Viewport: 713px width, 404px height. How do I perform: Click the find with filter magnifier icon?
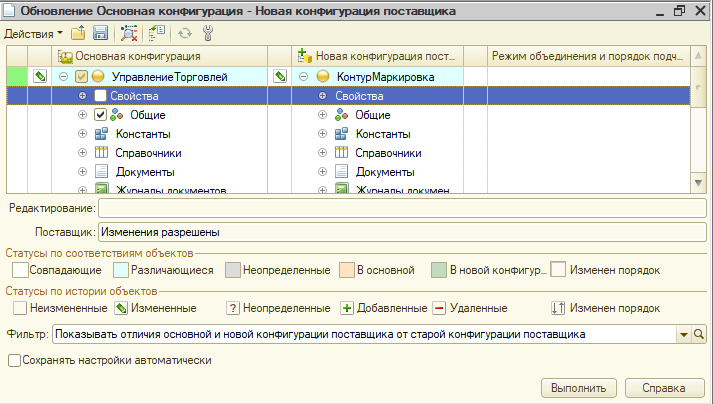[x=129, y=33]
